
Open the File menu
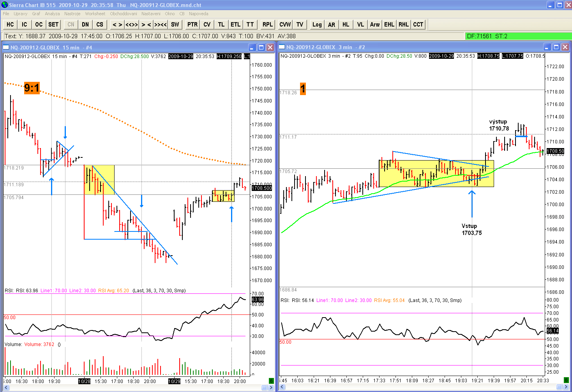[6, 14]
